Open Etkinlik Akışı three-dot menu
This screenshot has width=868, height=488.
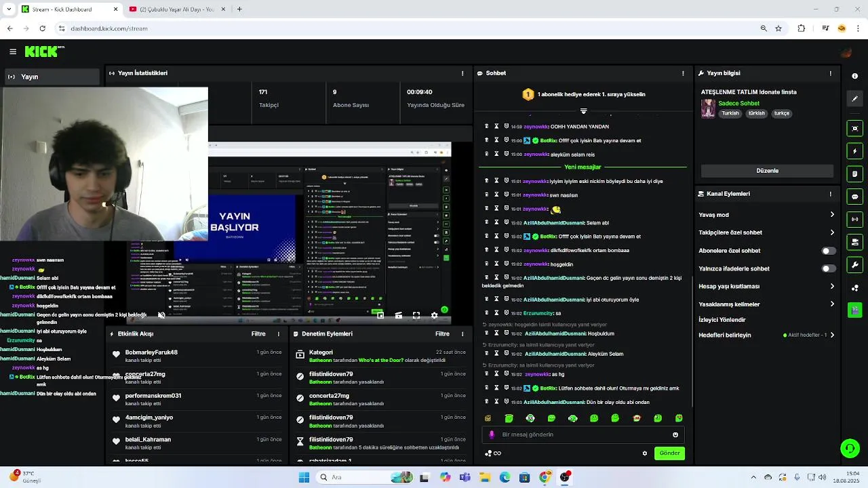tap(278, 334)
